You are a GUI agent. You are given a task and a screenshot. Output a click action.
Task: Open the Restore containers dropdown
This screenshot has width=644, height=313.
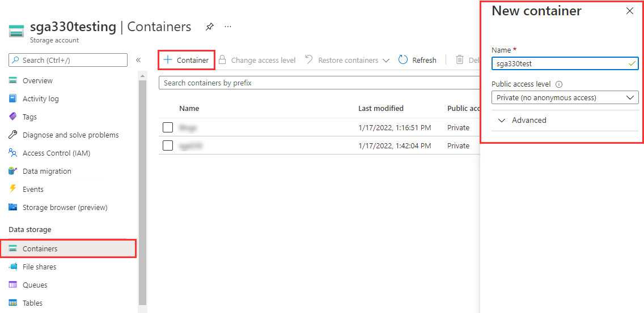point(348,61)
